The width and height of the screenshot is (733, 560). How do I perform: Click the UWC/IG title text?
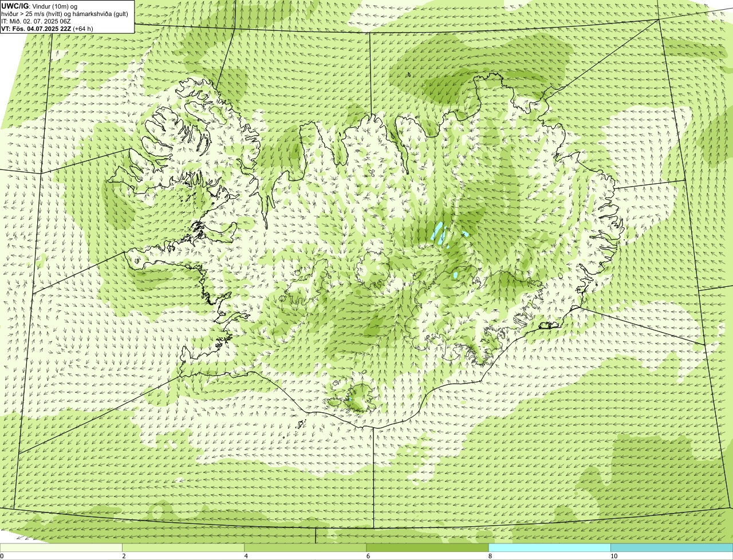(x=14, y=6)
